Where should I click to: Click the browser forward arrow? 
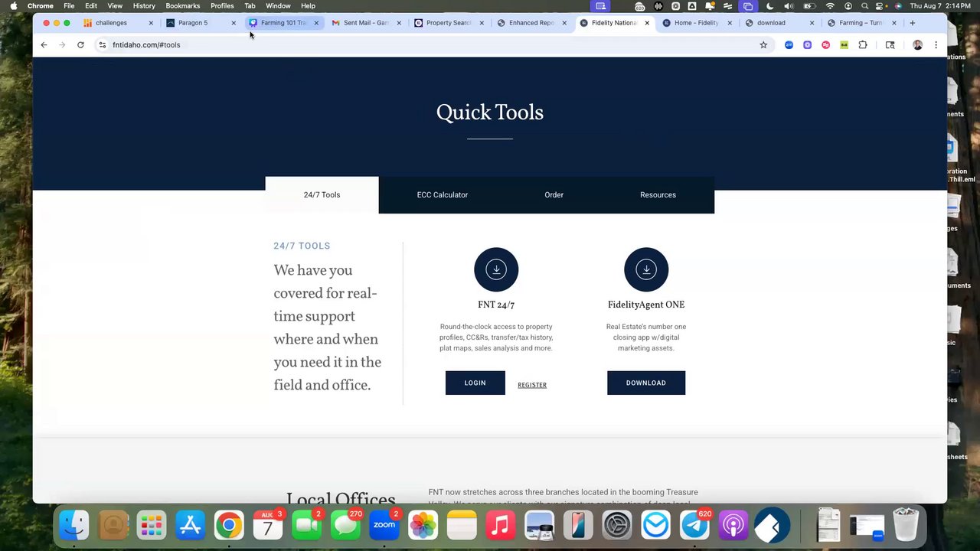[62, 45]
